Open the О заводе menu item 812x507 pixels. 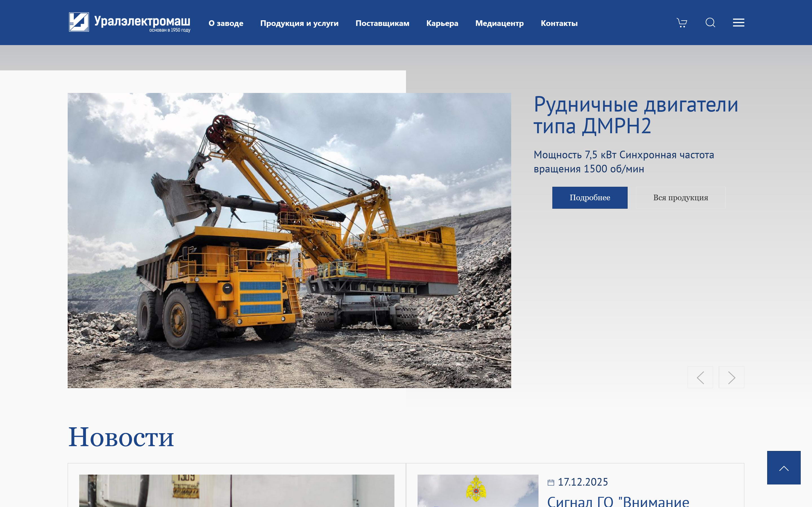tap(226, 23)
